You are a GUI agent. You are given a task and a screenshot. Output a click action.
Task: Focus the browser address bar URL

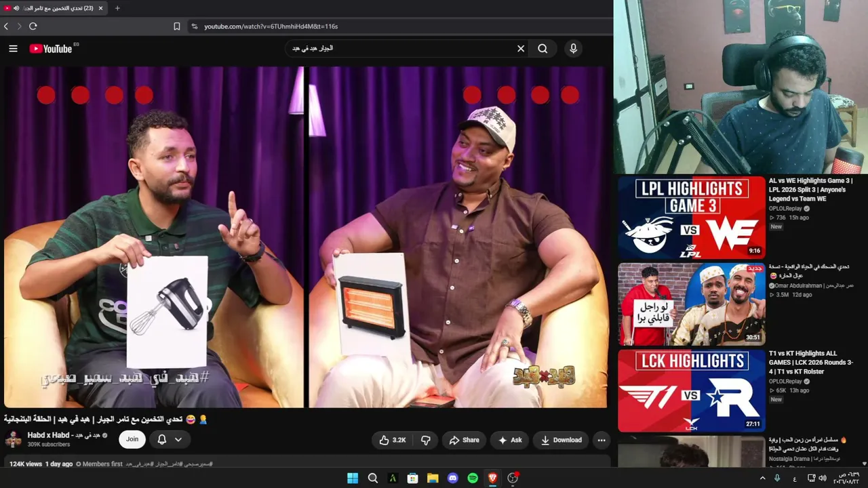tap(271, 26)
